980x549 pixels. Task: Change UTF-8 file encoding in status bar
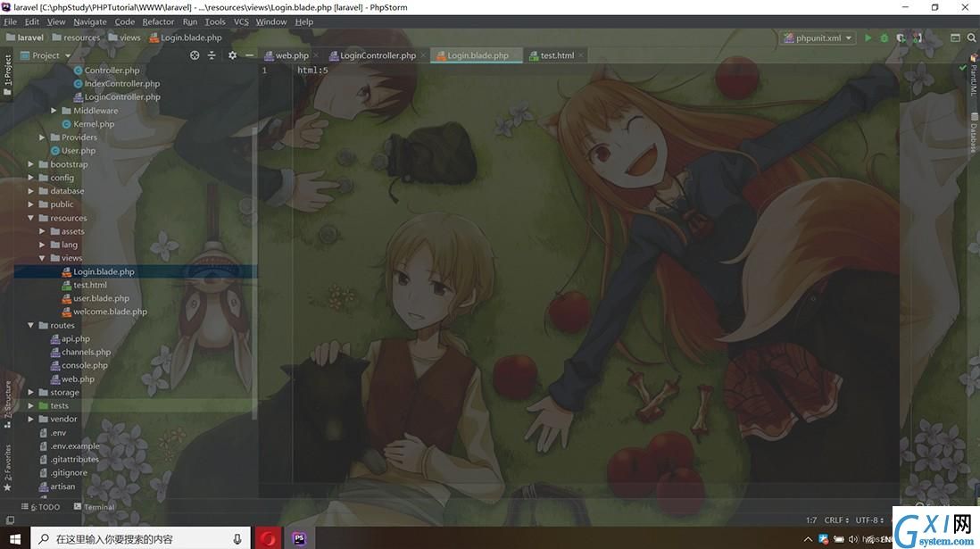(869, 520)
